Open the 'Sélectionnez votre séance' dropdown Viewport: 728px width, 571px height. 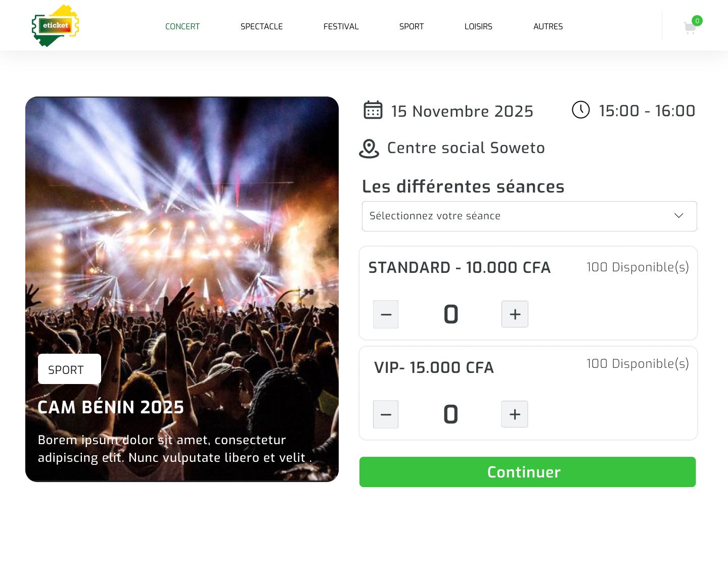coord(521,216)
